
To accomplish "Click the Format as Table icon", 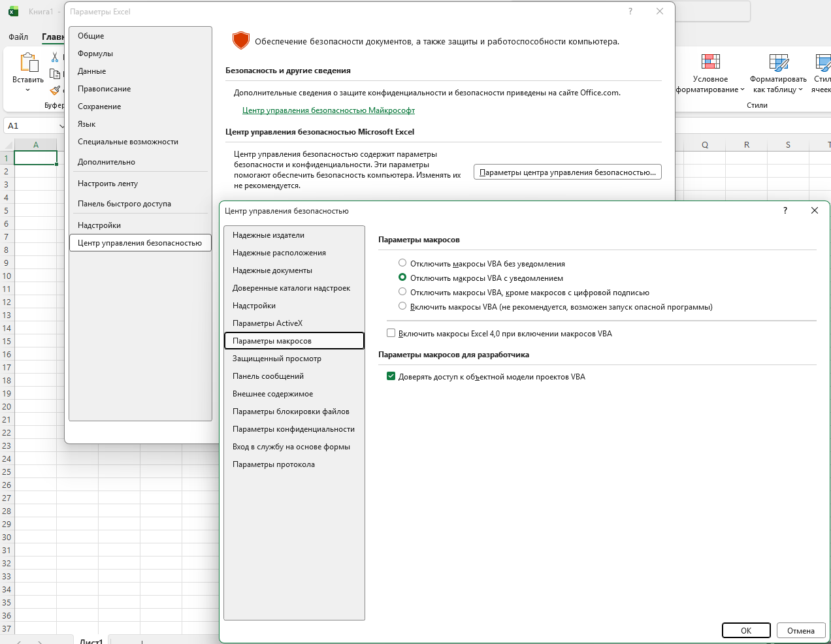I will point(779,62).
